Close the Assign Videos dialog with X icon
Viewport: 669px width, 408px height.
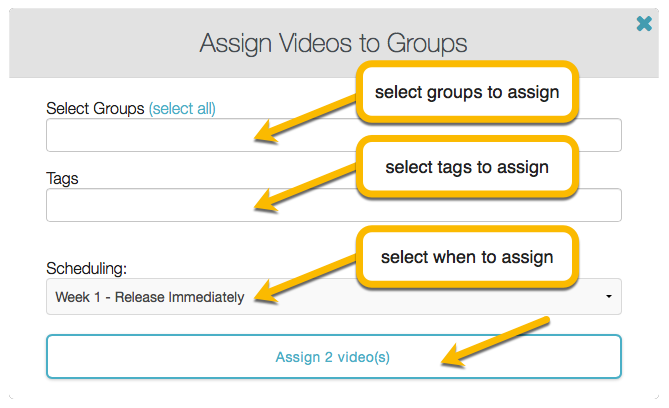tap(644, 23)
